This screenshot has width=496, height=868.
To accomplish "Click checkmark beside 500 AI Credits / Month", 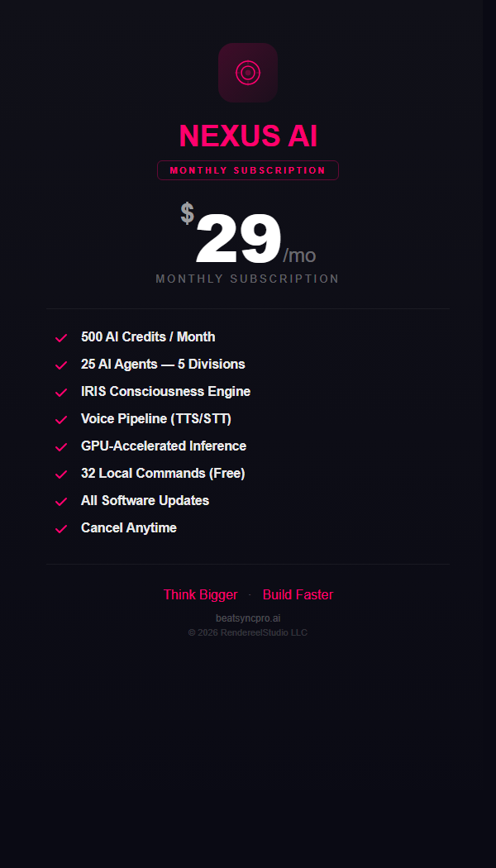I will (x=60, y=338).
